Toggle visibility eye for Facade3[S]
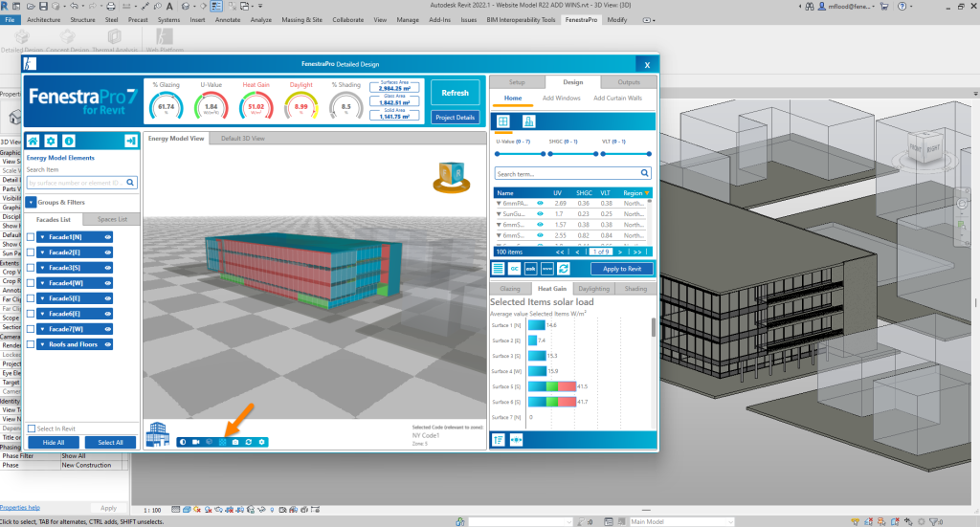This screenshot has width=980, height=527. click(x=107, y=268)
